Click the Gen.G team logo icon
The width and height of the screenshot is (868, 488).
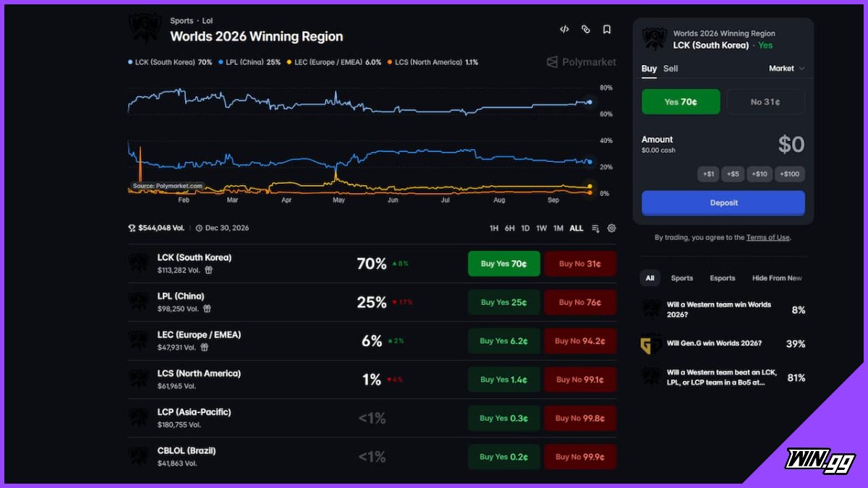coord(651,344)
